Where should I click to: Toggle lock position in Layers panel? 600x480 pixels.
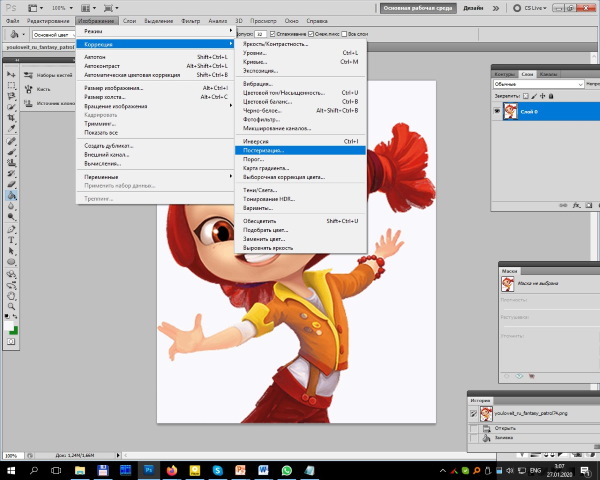click(543, 96)
